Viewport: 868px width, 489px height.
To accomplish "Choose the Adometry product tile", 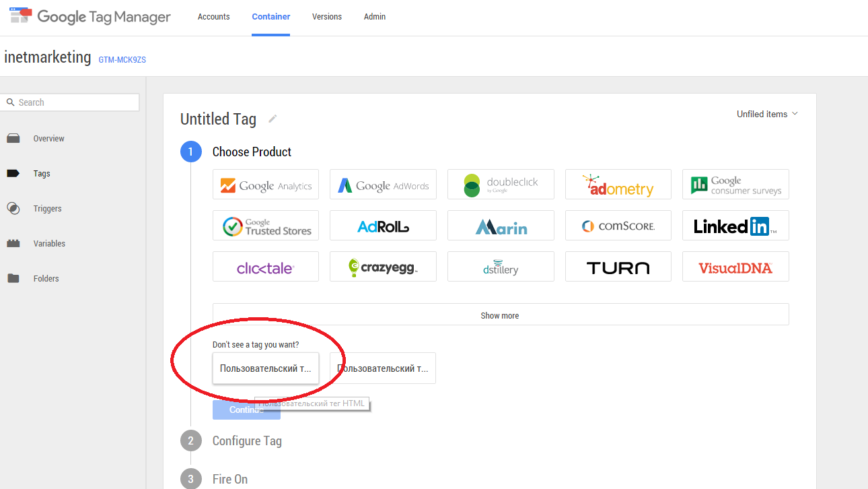I will tap(618, 185).
